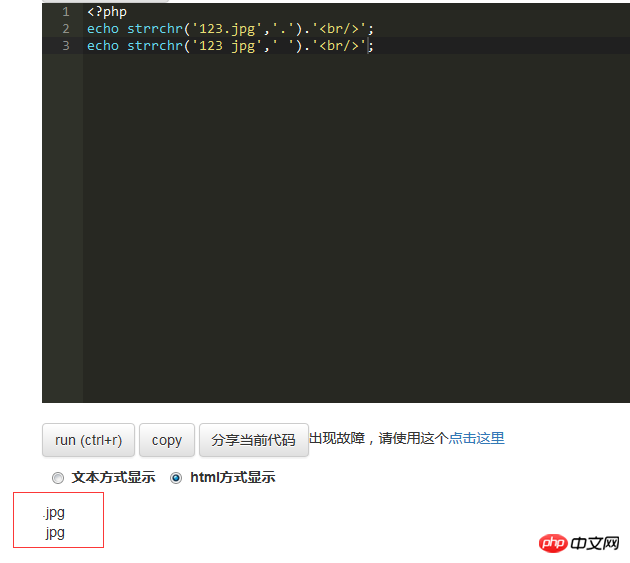Select the 文本方式显示 radio button

58,478
